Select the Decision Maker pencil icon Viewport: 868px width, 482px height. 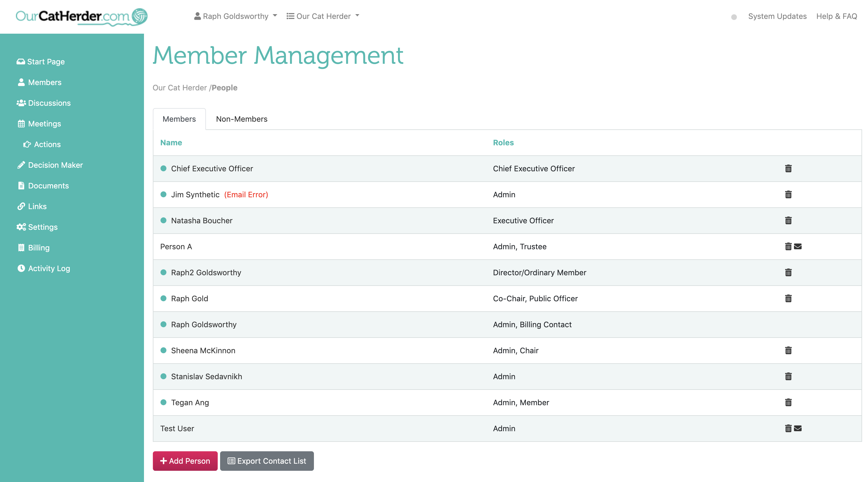tap(21, 165)
